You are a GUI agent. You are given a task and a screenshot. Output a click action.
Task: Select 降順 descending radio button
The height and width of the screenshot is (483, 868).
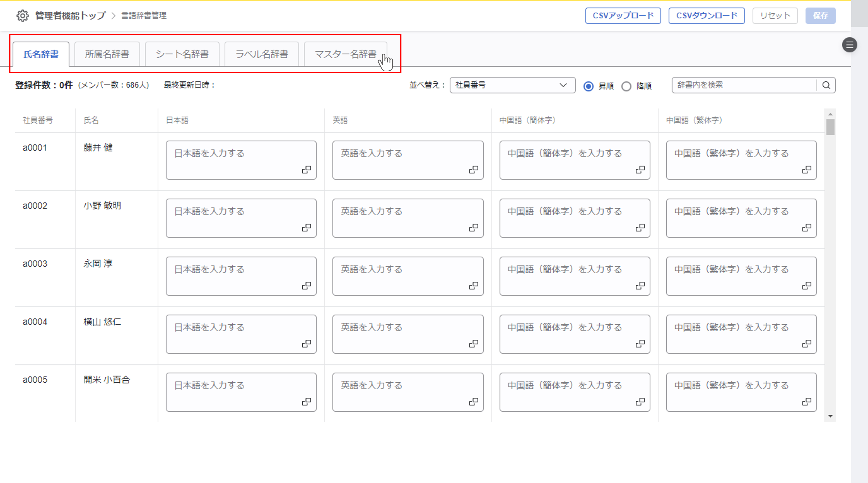click(626, 86)
